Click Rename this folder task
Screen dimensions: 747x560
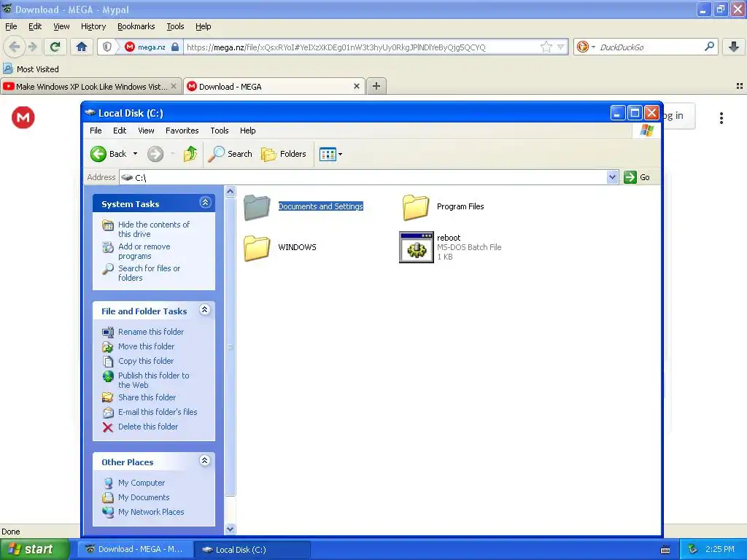pos(150,332)
